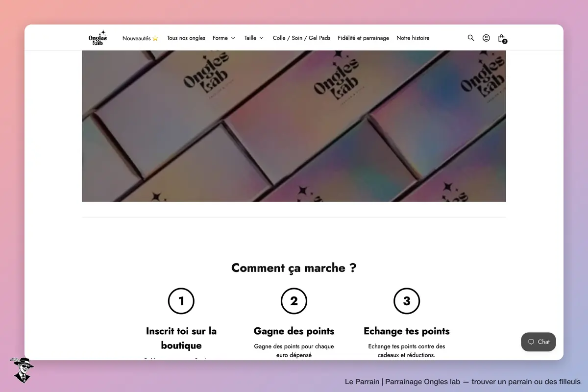This screenshot has height=392, width=588.
Task: Click step number 1 circle
Action: coord(181,301)
